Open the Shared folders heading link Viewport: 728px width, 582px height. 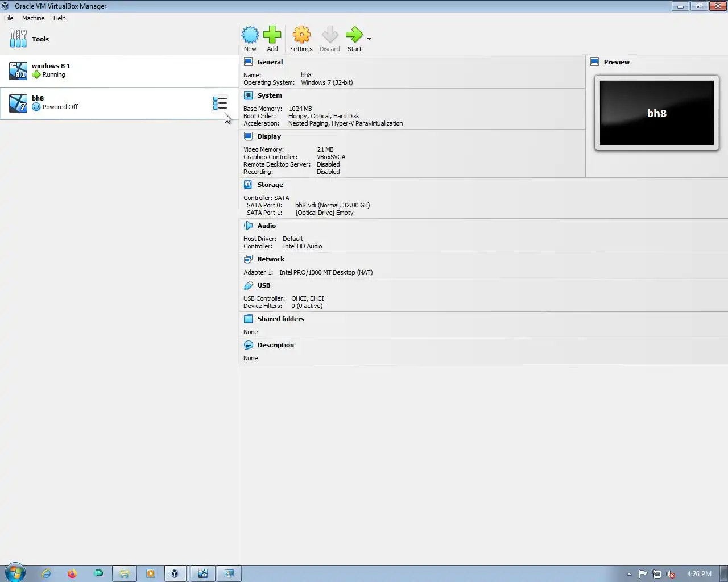coord(281,319)
